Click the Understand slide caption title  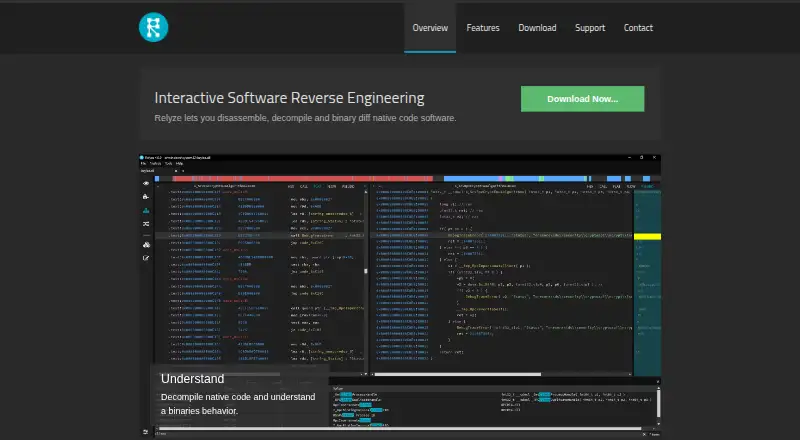192,379
